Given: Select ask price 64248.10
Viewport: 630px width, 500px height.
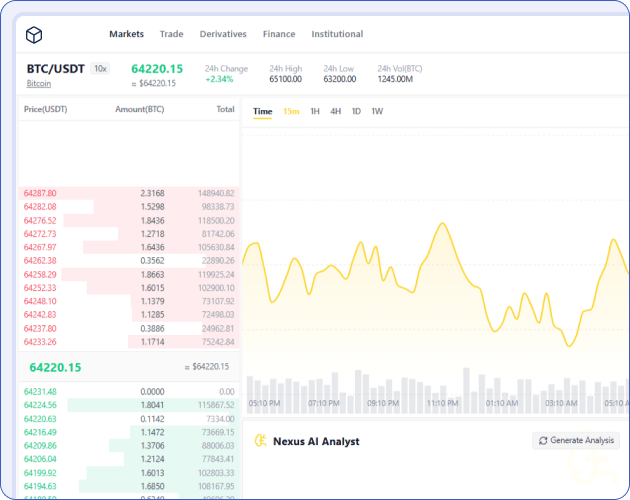Looking at the screenshot, I should [x=40, y=301].
